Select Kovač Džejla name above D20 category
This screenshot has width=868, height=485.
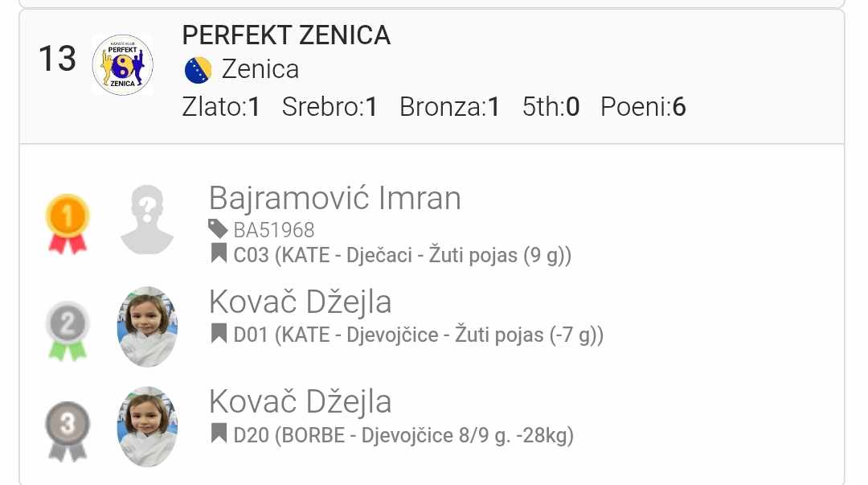tap(300, 401)
